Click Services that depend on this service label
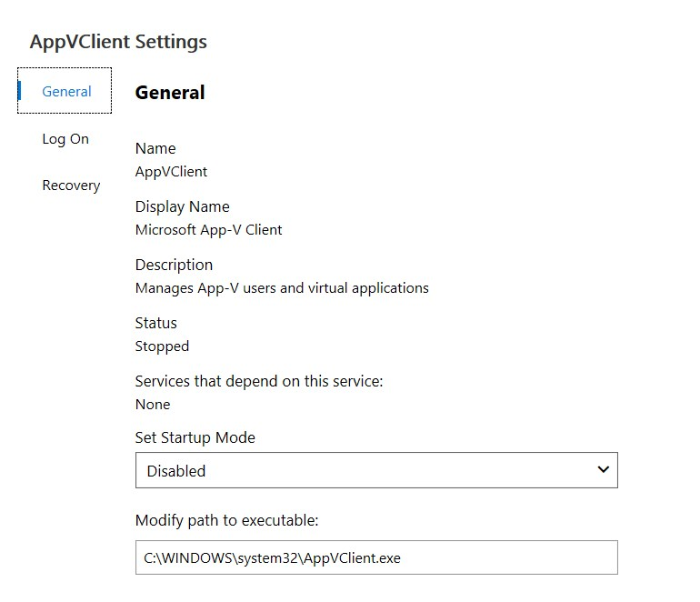Screen dimensions: 700x602 click(259, 381)
